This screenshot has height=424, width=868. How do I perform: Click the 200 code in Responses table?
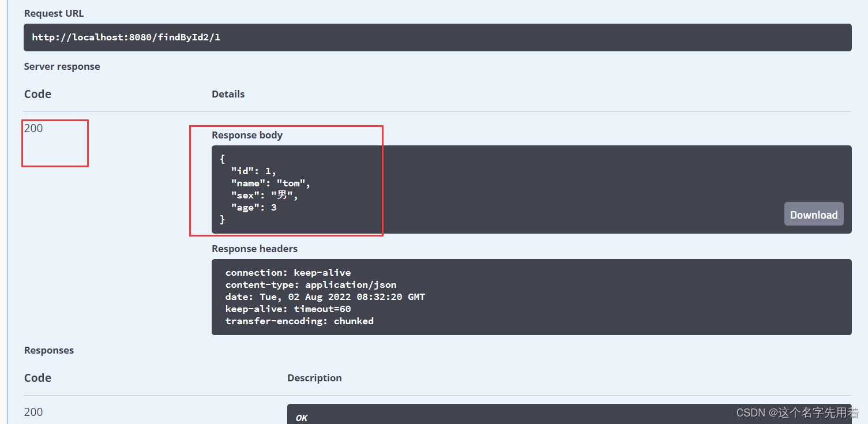pos(33,412)
